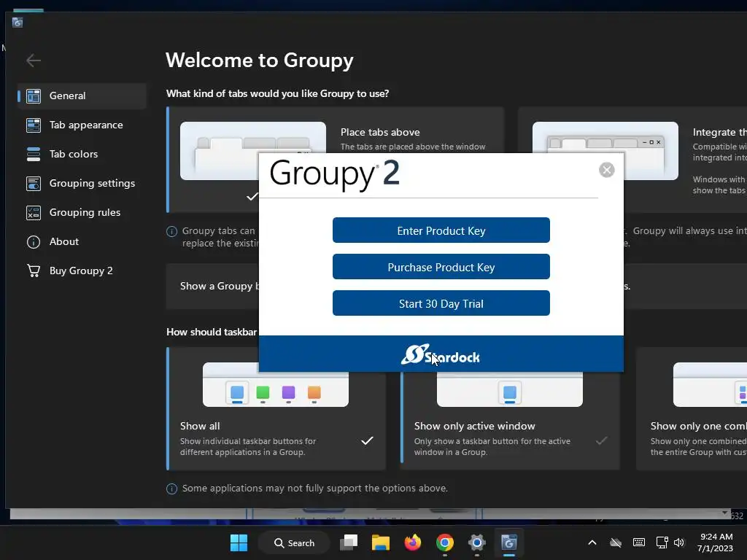Click Groupy window title bar icon

(x=18, y=23)
